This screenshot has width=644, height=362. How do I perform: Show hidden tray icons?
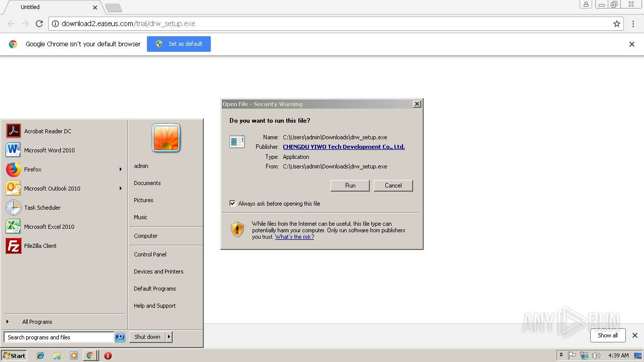(561, 355)
